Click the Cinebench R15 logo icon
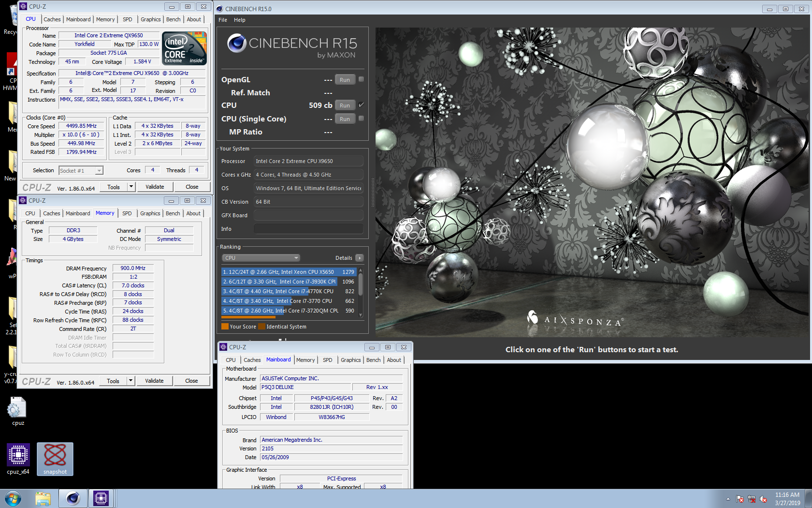The width and height of the screenshot is (812, 508). (x=237, y=43)
